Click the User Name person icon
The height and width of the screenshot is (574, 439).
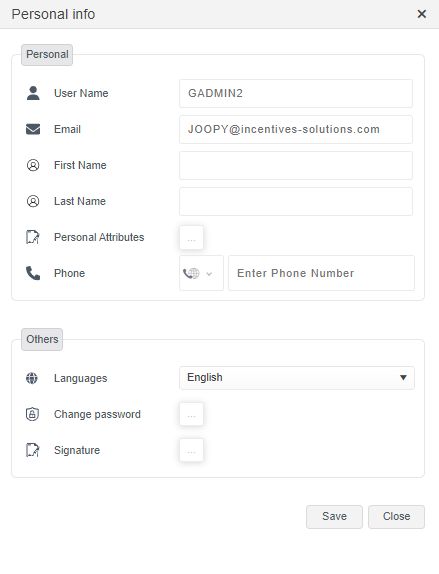[x=33, y=93]
